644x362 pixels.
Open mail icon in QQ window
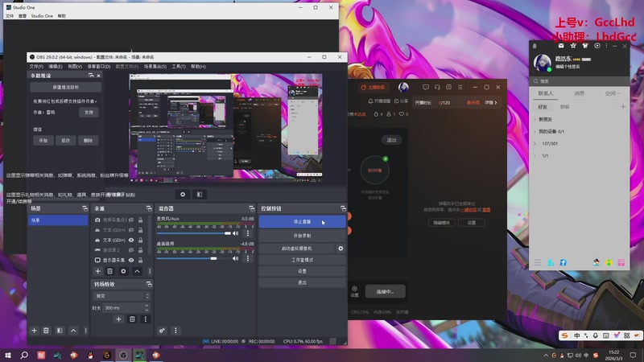pos(561,46)
